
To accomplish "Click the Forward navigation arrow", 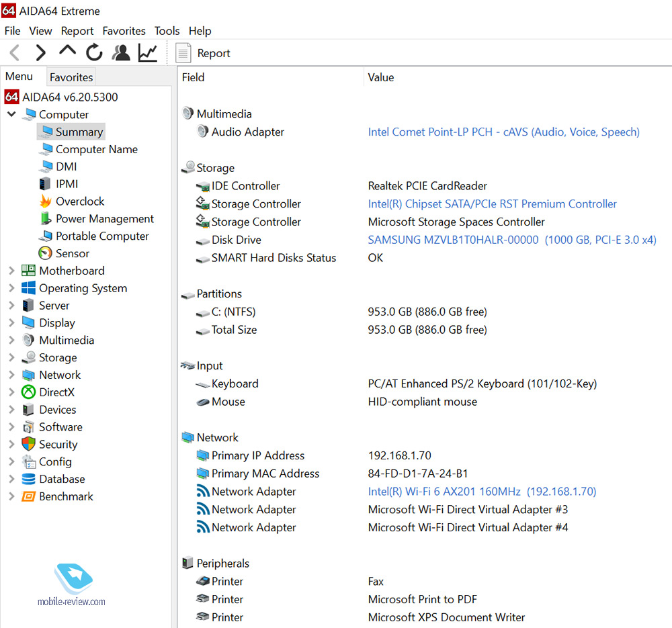I will tap(40, 52).
